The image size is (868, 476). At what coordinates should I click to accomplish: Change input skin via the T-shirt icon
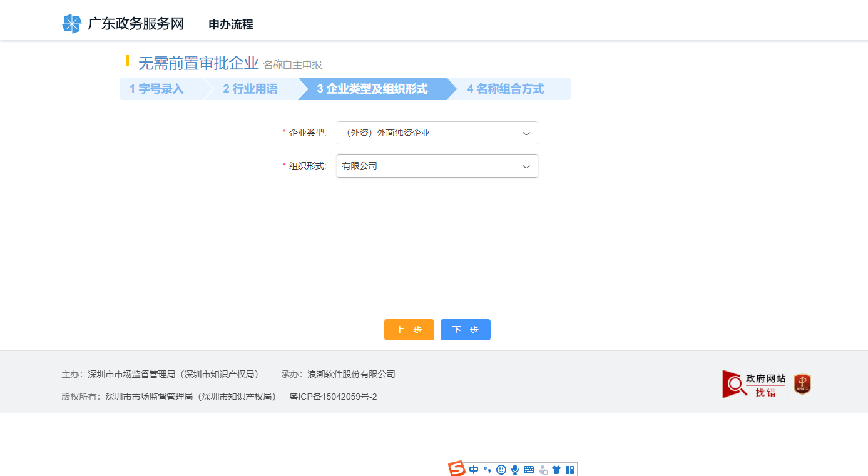(x=556, y=468)
